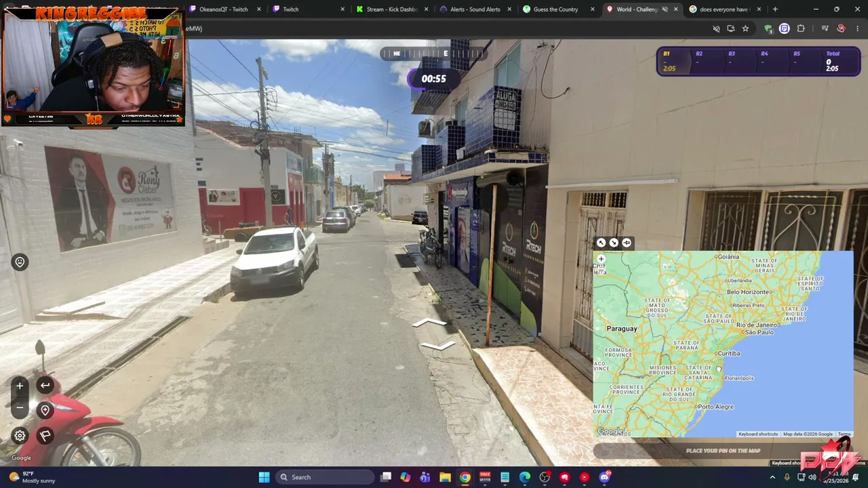The width and height of the screenshot is (868, 488).
Task: Move forward along the street arrow
Action: coord(429,323)
